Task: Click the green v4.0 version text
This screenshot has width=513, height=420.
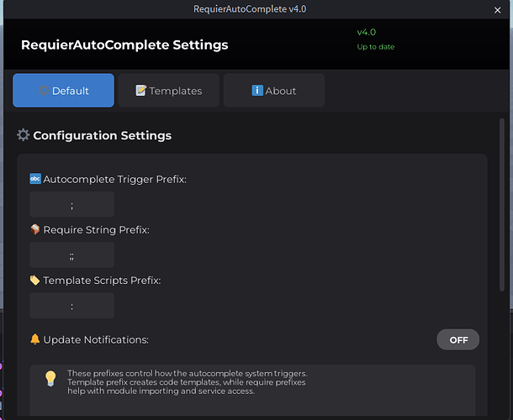Action: point(367,33)
